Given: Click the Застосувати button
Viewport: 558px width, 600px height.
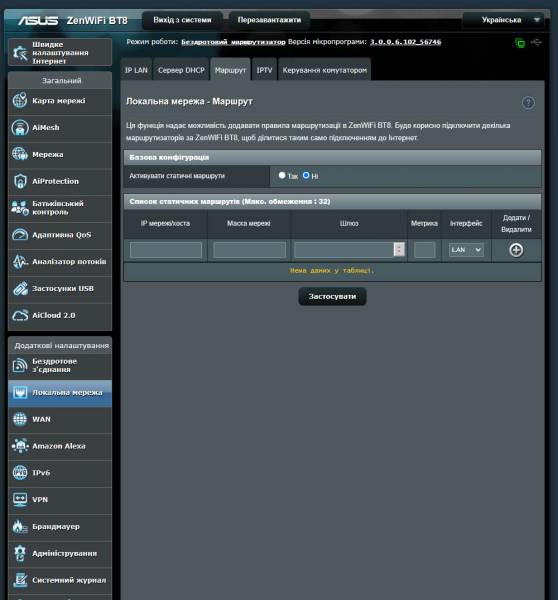Looking at the screenshot, I should coord(332,297).
